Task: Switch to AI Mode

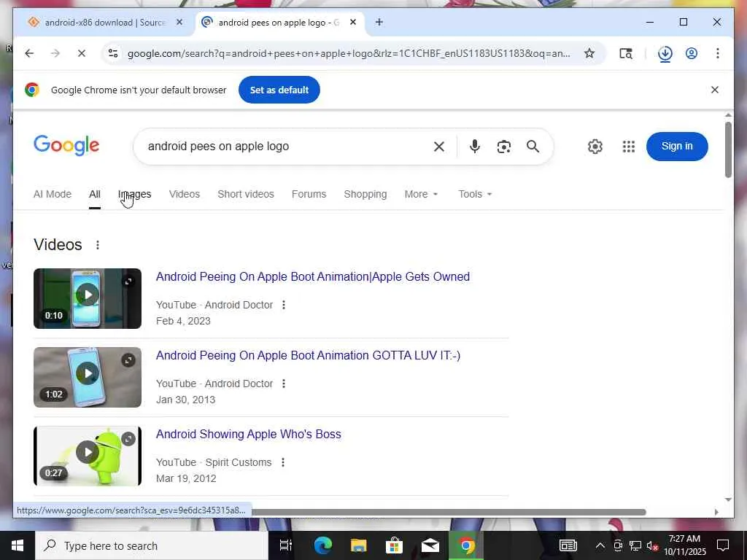Action: click(x=53, y=194)
